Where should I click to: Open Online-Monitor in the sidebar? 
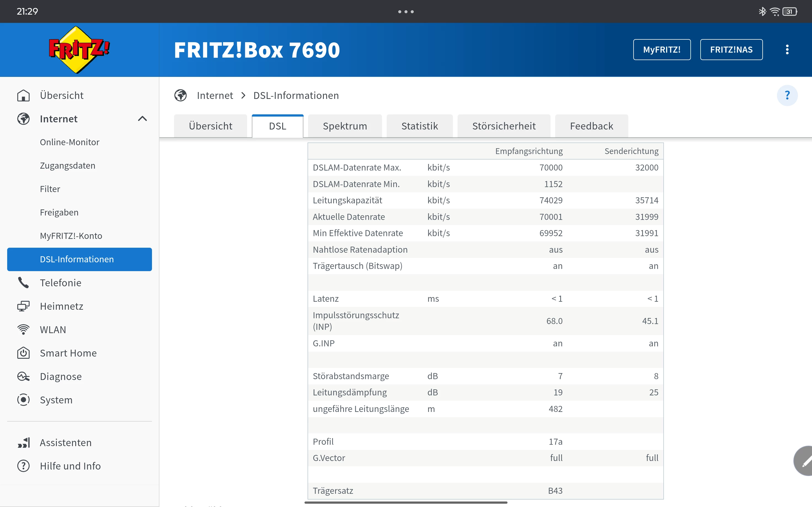point(70,142)
